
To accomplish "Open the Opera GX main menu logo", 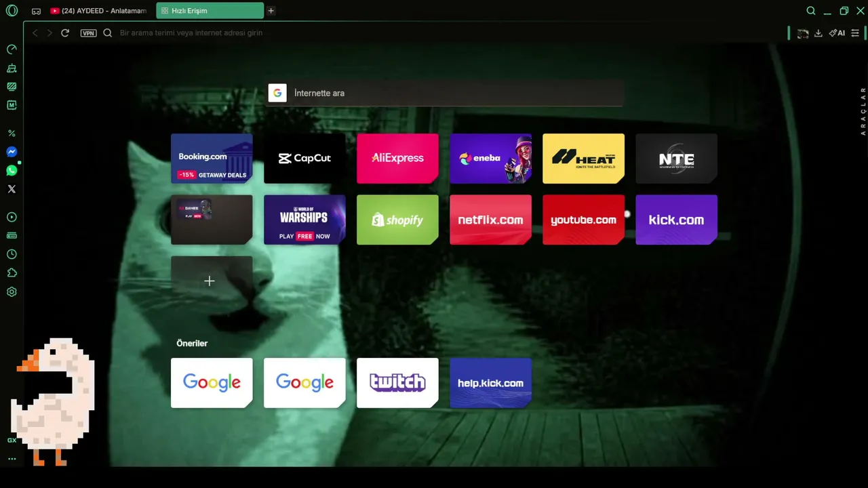I will click(x=12, y=11).
